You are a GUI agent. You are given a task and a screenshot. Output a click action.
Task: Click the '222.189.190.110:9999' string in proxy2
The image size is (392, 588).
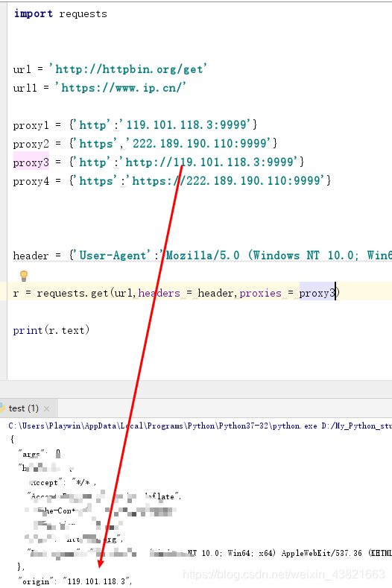pos(198,143)
